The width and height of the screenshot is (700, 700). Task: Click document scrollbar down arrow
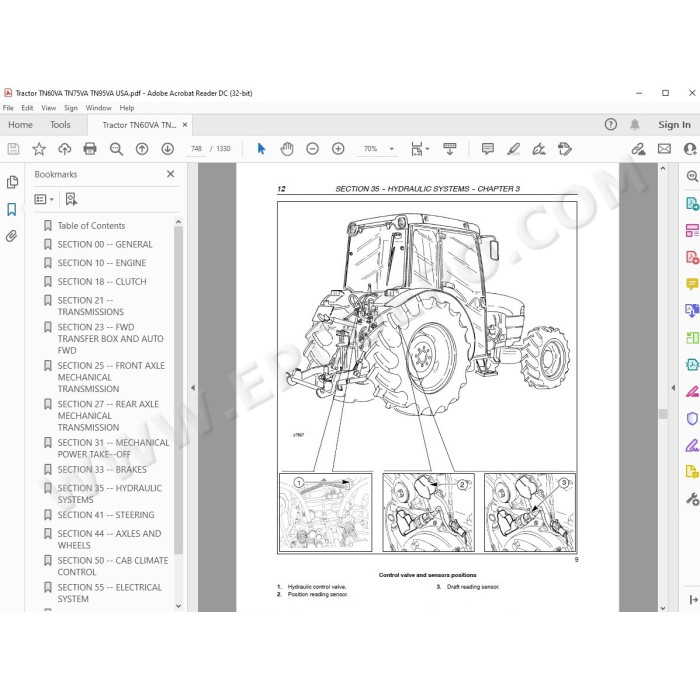coord(662,607)
